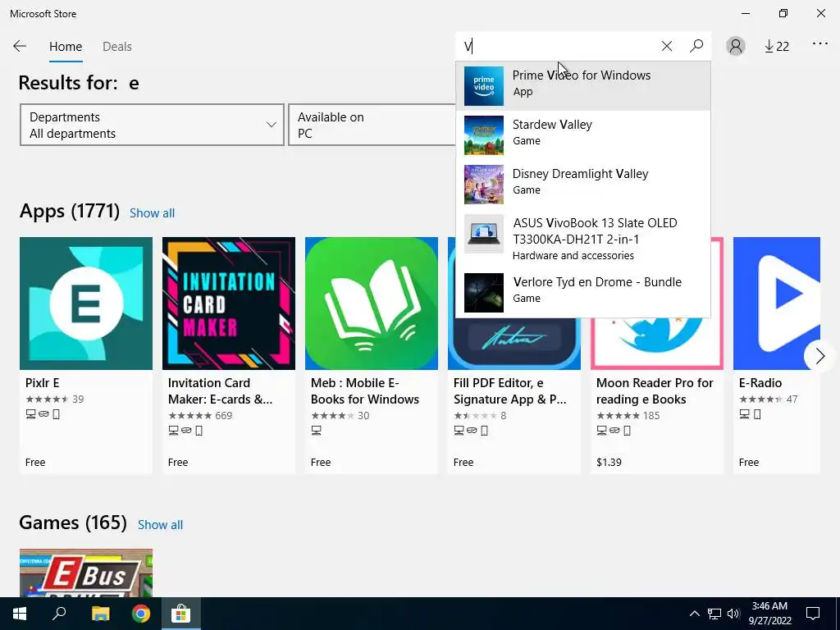
Task: Launch Google Chrome from taskbar
Action: [141, 614]
